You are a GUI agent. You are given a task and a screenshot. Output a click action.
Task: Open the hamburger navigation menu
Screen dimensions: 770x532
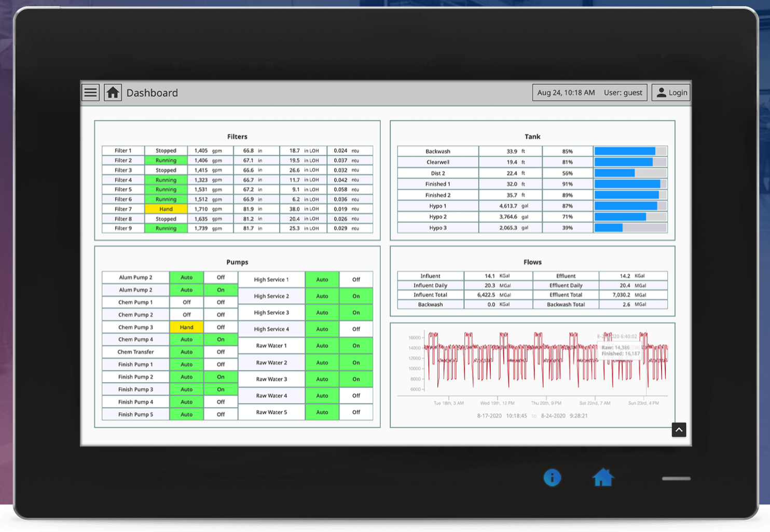[90, 92]
